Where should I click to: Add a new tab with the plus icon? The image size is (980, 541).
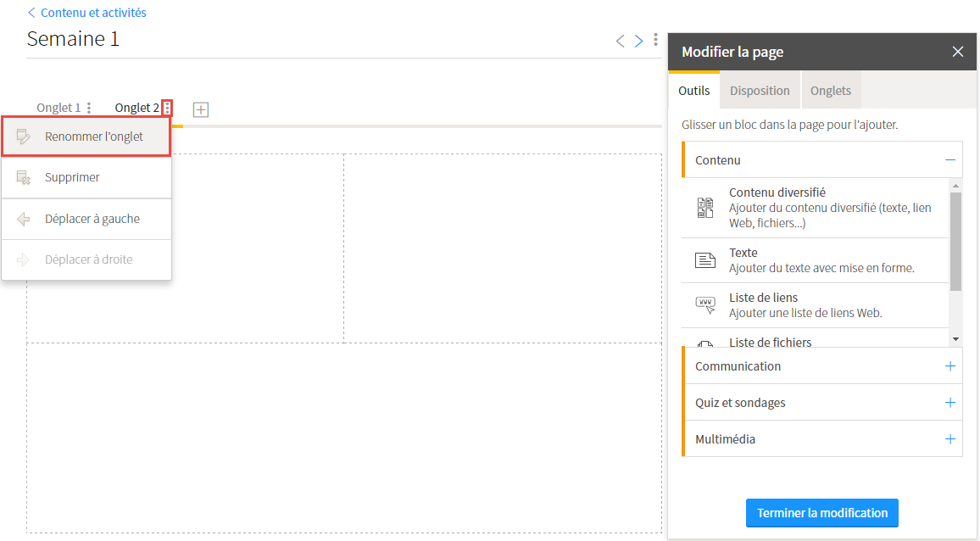tap(201, 109)
